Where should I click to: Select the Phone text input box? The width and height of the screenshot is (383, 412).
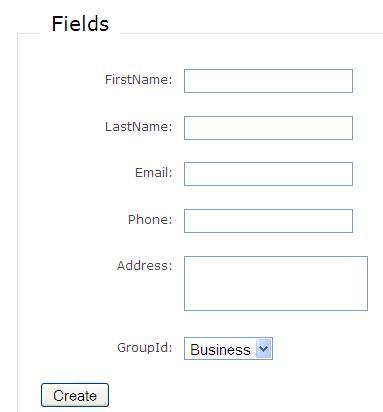click(268, 221)
